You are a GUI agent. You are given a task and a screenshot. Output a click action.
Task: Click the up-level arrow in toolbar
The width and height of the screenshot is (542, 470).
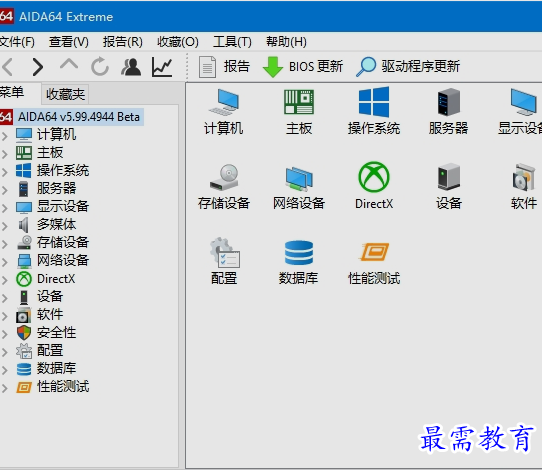(x=69, y=65)
